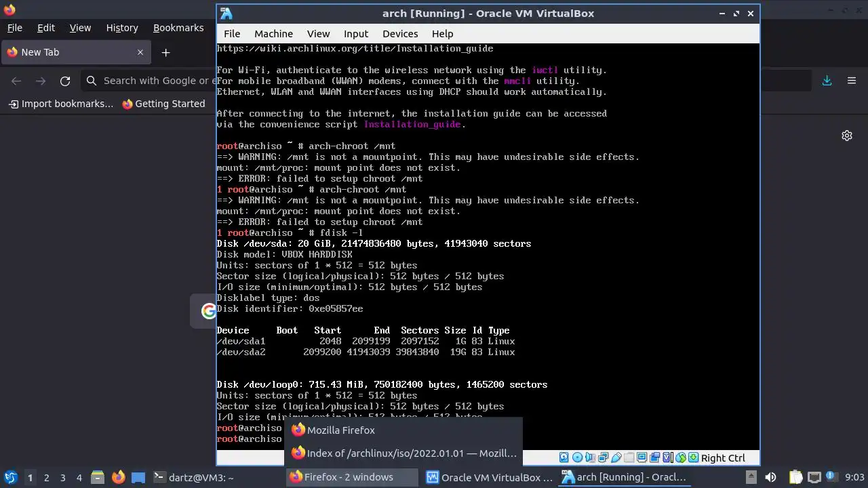Close the New Tab tab in Firefox
The width and height of the screenshot is (868, 488).
click(x=140, y=52)
